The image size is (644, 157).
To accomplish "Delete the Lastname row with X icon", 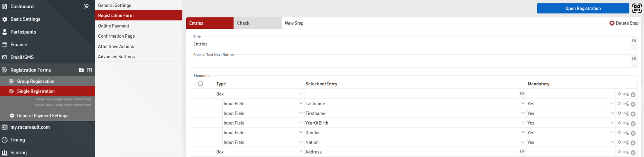I will 633,104.
